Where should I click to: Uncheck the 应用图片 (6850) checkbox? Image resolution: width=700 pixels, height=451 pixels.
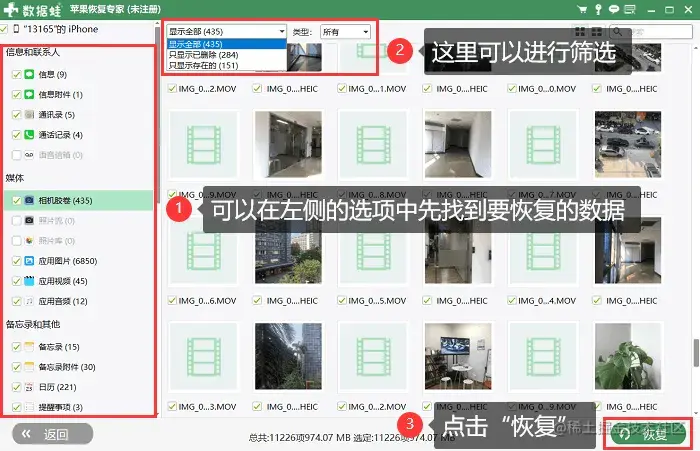[x=17, y=261]
